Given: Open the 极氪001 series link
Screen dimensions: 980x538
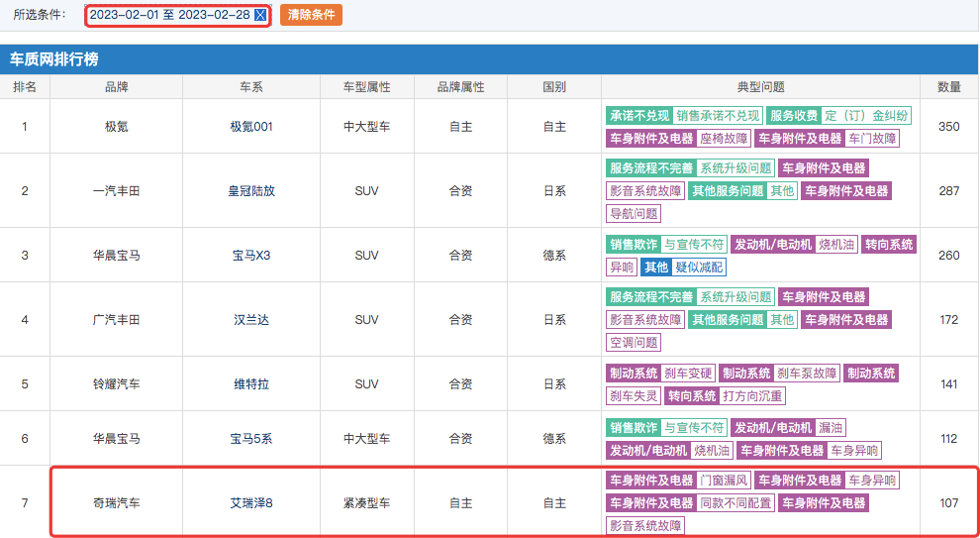Looking at the screenshot, I should pyautogui.click(x=251, y=127).
